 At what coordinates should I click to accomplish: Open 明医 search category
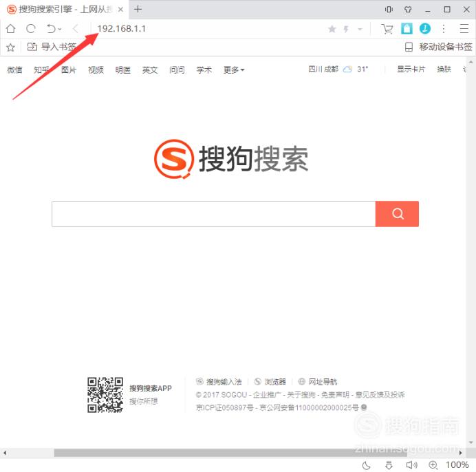click(122, 70)
